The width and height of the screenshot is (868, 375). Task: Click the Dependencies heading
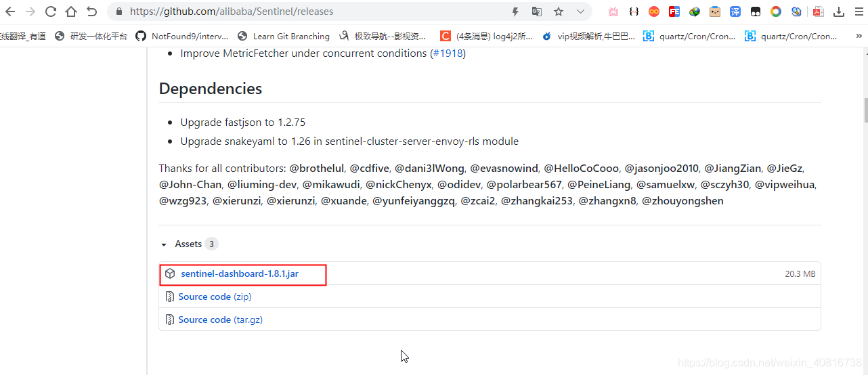coord(211,89)
